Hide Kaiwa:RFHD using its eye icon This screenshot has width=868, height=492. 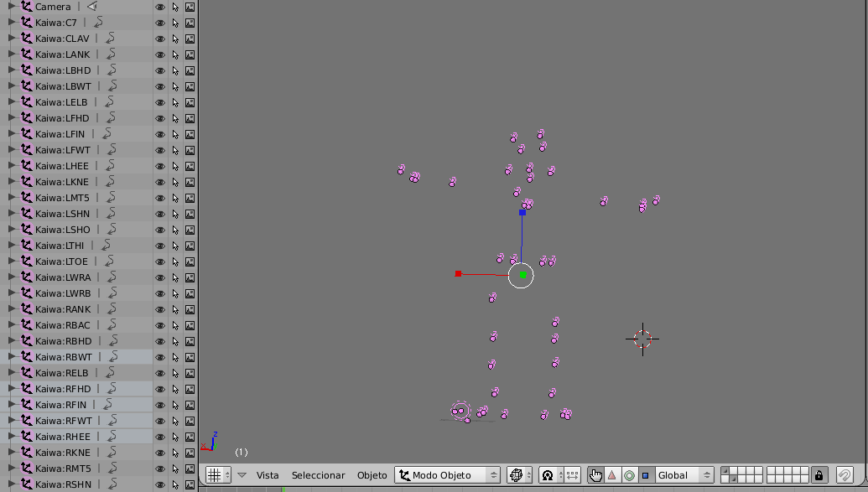[160, 389]
